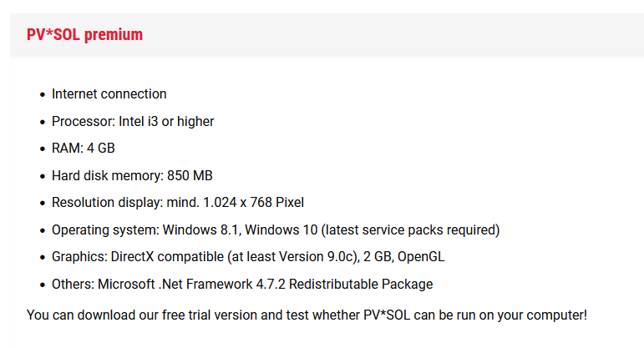
Task: Click the "Windows 10" text
Action: (x=281, y=230)
